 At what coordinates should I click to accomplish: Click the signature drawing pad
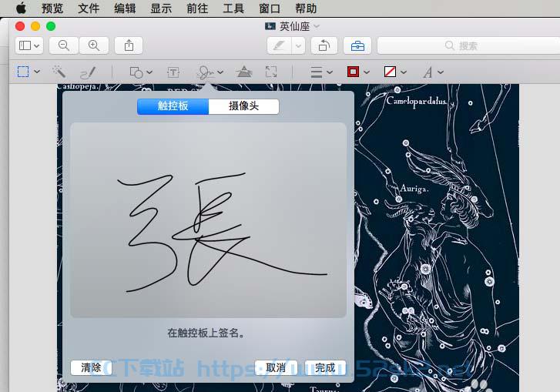coord(208,220)
